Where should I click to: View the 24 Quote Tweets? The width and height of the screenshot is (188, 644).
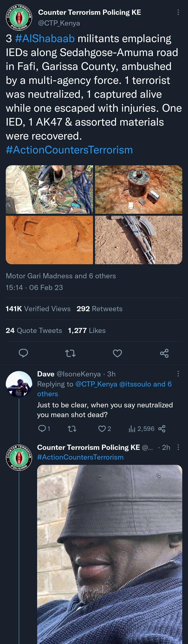coord(34,331)
